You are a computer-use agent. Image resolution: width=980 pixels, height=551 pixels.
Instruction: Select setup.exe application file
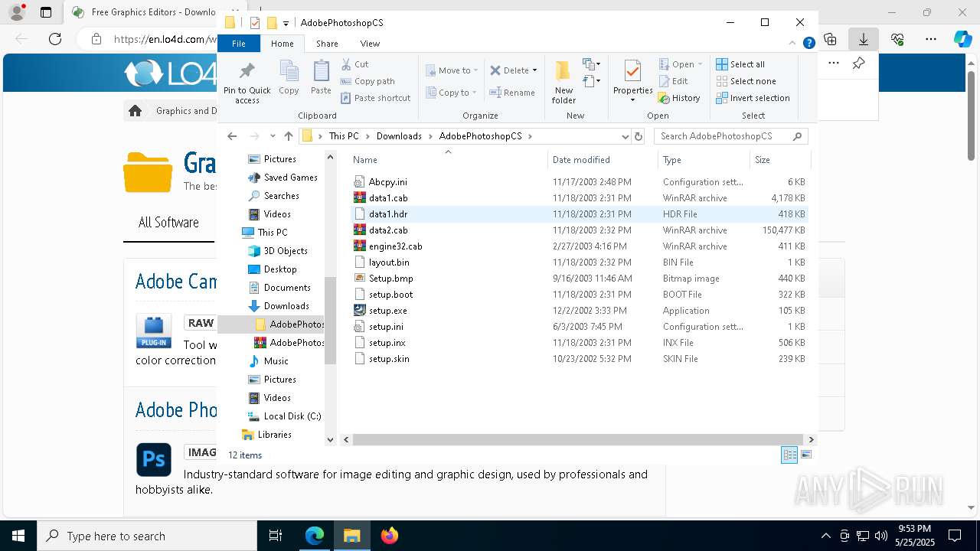tap(579, 311)
